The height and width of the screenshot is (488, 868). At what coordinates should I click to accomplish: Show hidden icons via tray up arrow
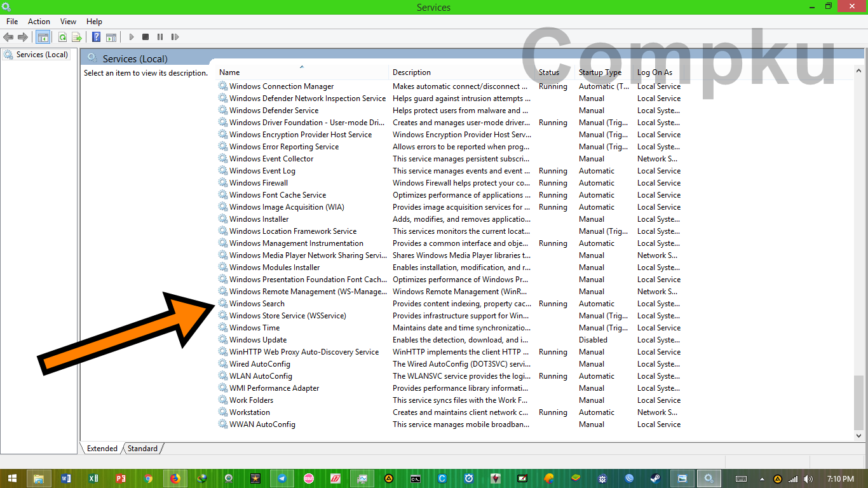coord(763,479)
